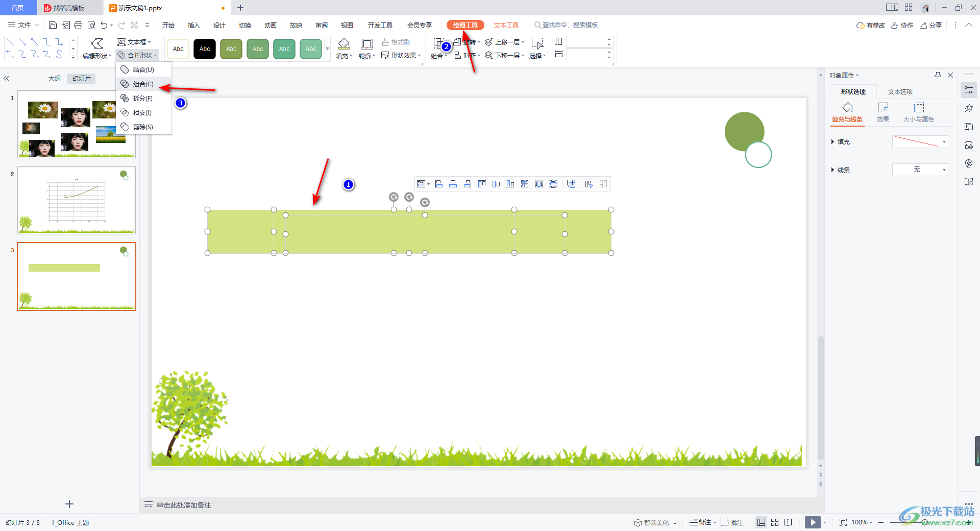Image resolution: width=980 pixels, height=531 pixels.
Task: Collapse the slide thumbnail panel
Action: tap(7, 78)
